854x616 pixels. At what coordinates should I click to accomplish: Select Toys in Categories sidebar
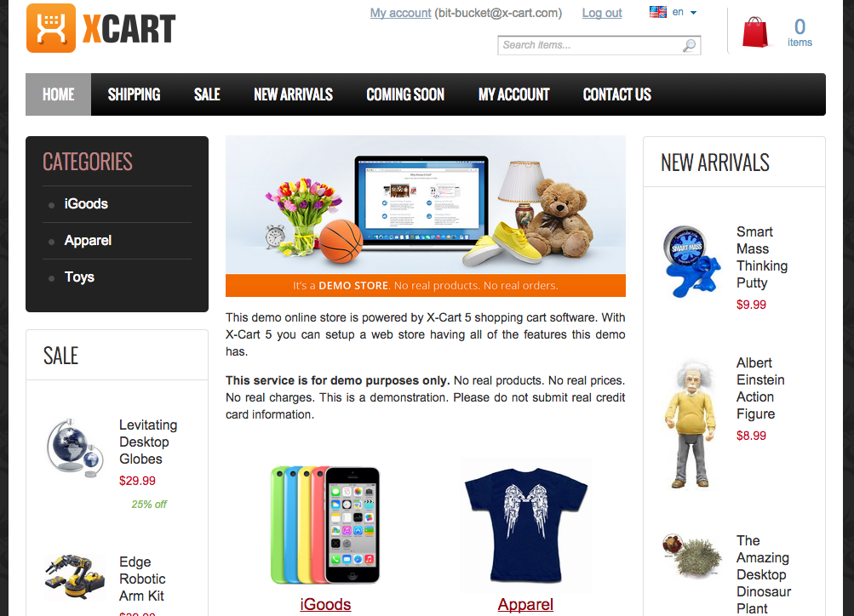click(79, 277)
